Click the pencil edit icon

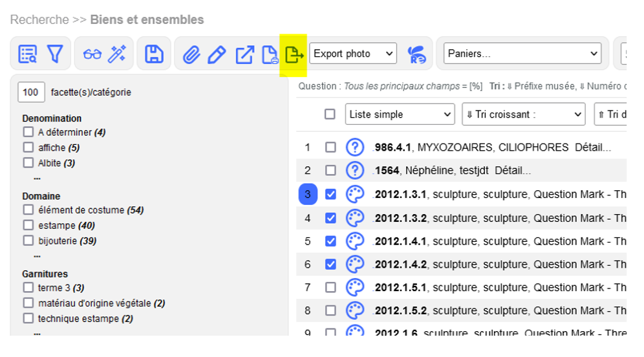point(217,54)
